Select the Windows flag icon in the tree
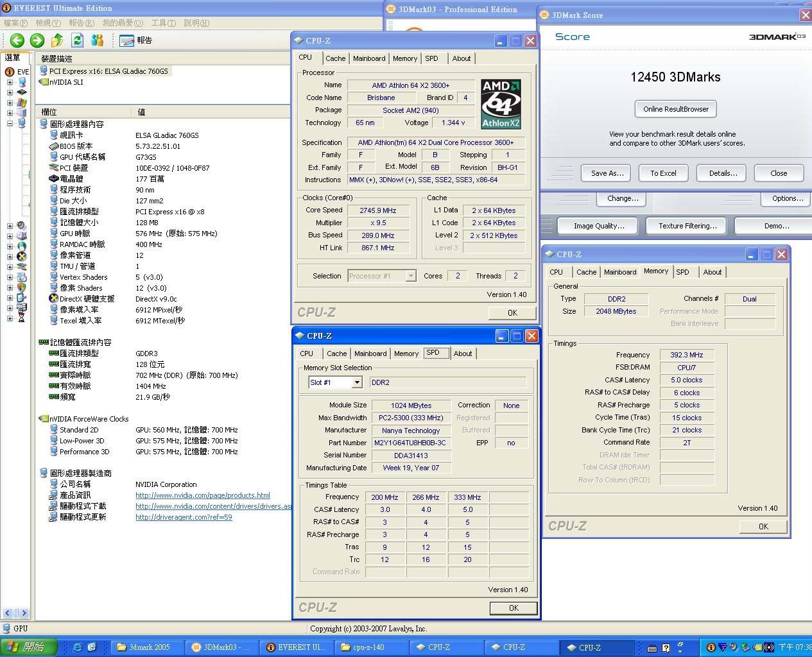812x657 pixels. tap(22, 103)
